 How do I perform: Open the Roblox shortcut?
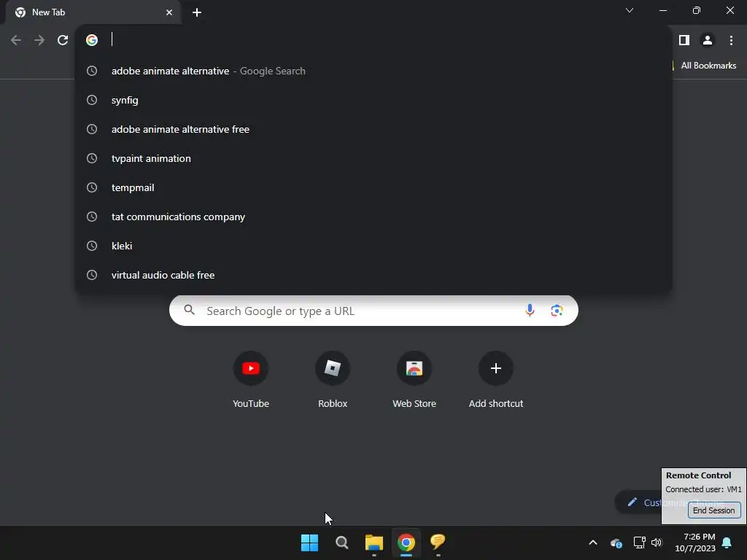click(333, 380)
